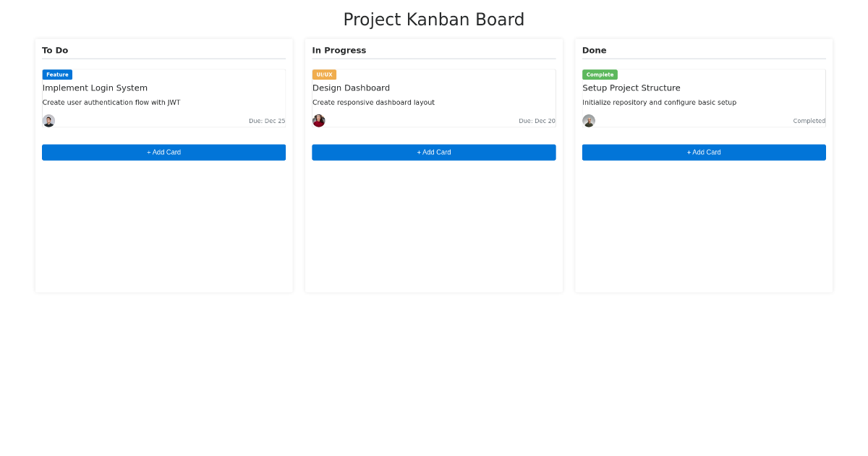This screenshot has width=868, height=456.
Task: Click the Due: Dec 20 date label
Action: tap(537, 120)
